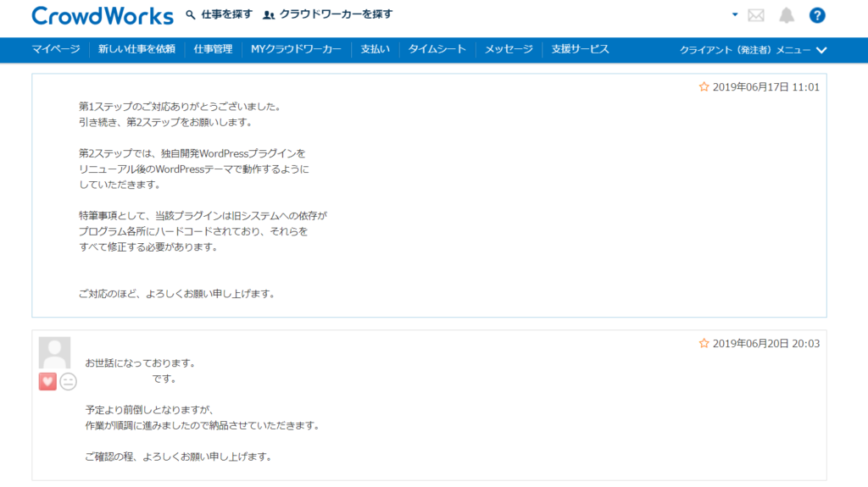Click the CrowdWorks logo
The height and width of the screenshot is (487, 868).
pyautogui.click(x=102, y=15)
